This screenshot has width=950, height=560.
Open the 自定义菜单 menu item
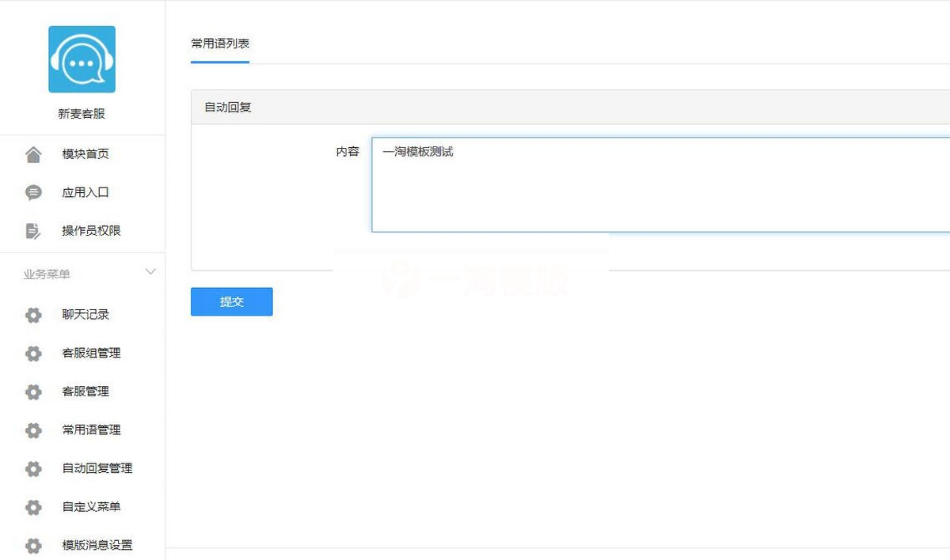tap(90, 507)
